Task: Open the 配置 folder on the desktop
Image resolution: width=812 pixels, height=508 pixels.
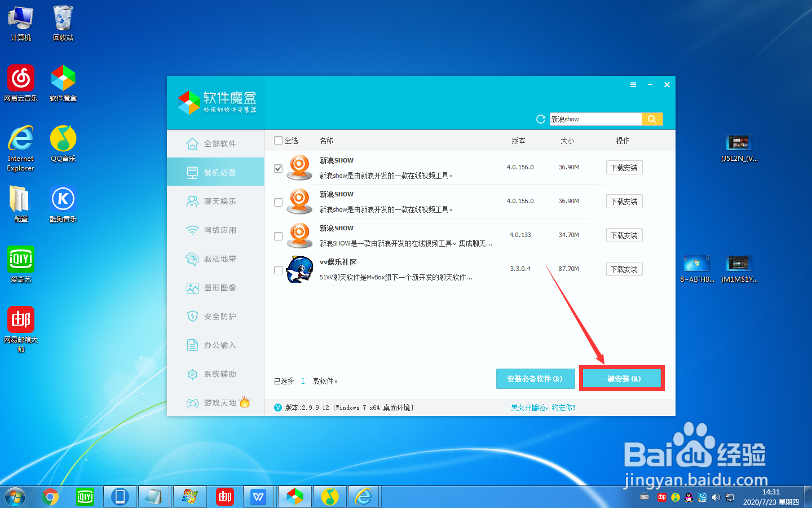Action: tap(21, 204)
